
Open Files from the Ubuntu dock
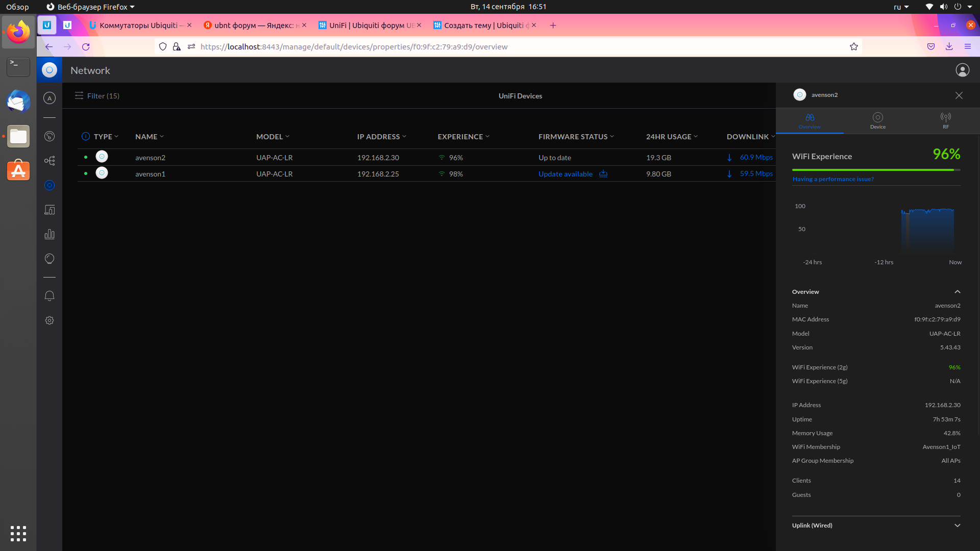click(x=18, y=136)
